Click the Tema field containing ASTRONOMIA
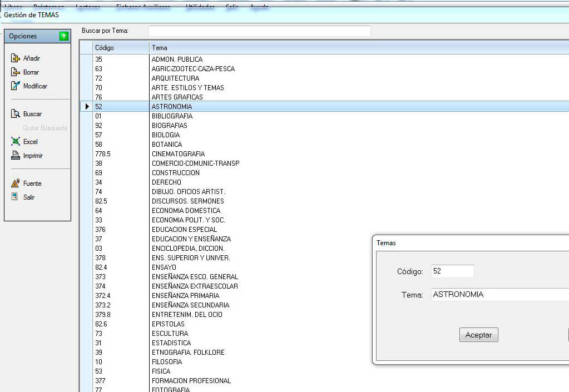Image resolution: width=569 pixels, height=392 pixels. tap(499, 295)
